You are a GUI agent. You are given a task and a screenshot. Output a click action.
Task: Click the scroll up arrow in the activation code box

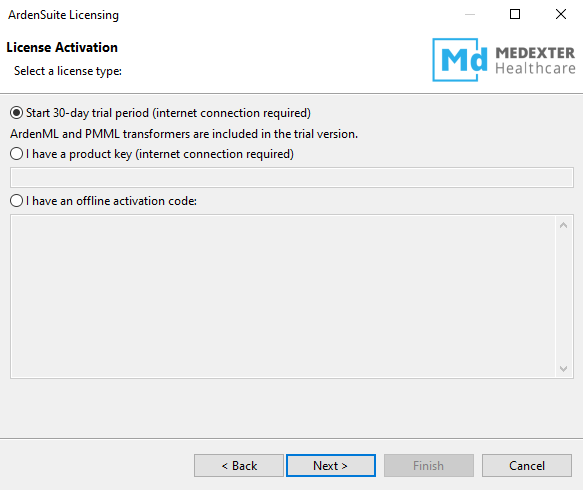(564, 225)
